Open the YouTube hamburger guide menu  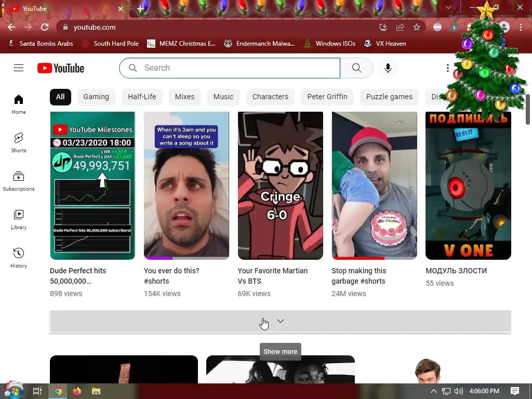click(x=19, y=68)
